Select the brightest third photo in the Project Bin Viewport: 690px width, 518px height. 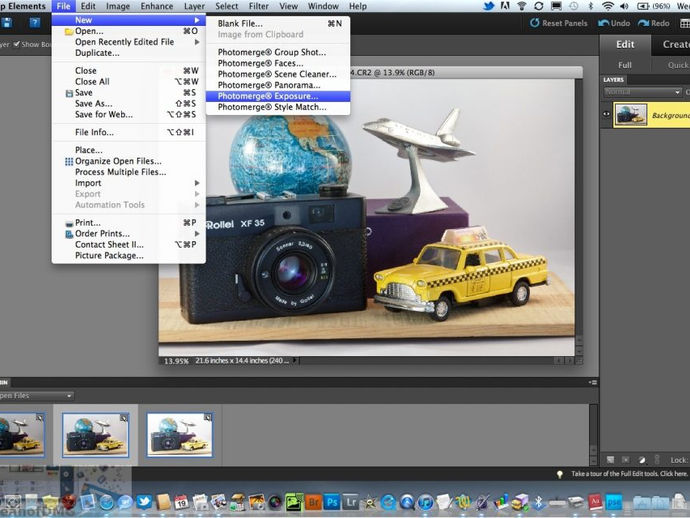(180, 435)
